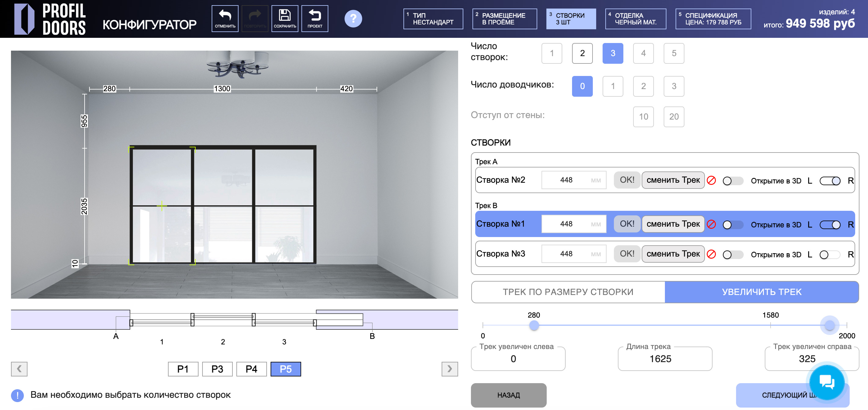Switch L/R direction toggle for Створка №2

point(830,181)
